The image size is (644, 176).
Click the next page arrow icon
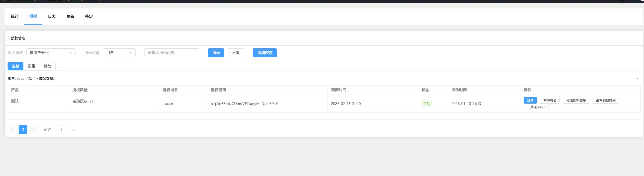pyautogui.click(x=34, y=130)
